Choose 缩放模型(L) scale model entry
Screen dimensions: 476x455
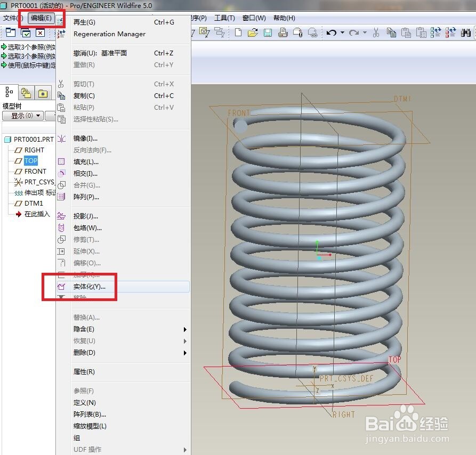[123, 426]
